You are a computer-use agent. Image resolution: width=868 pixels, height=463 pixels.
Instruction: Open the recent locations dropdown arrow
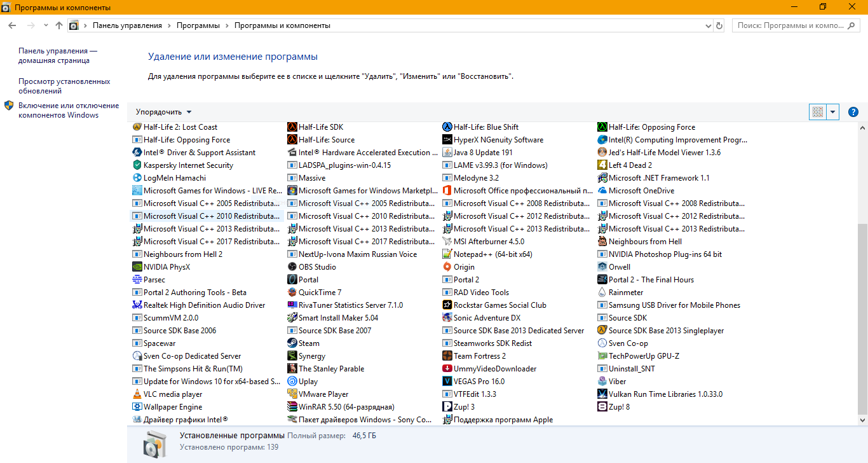click(46, 25)
